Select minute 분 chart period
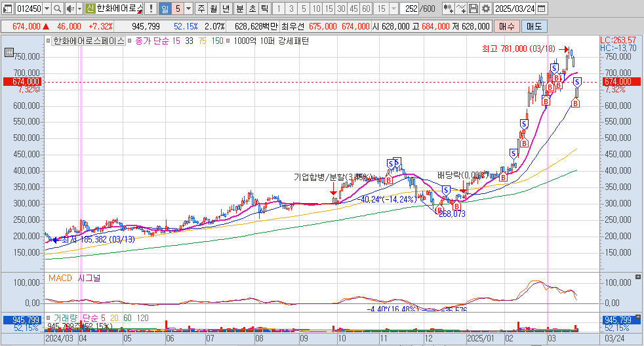Image resolution: width=644 pixels, height=346 pixels. click(240, 9)
